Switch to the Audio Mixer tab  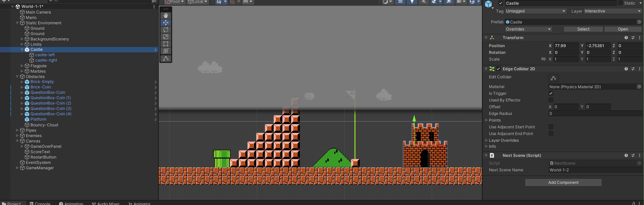[x=106, y=203]
